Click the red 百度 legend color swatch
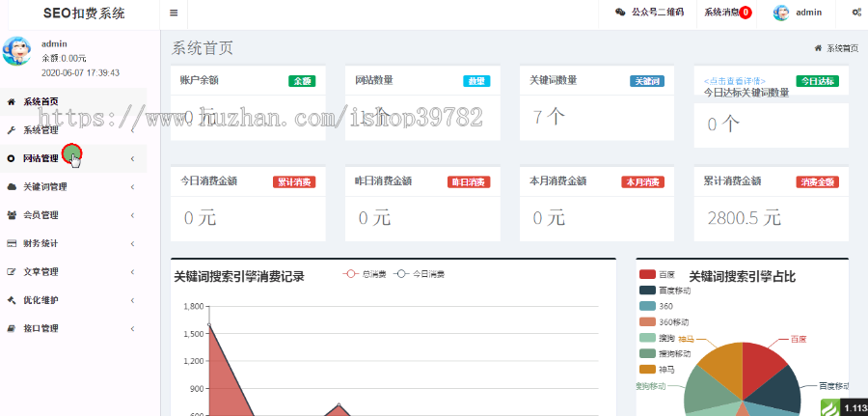 (647, 275)
